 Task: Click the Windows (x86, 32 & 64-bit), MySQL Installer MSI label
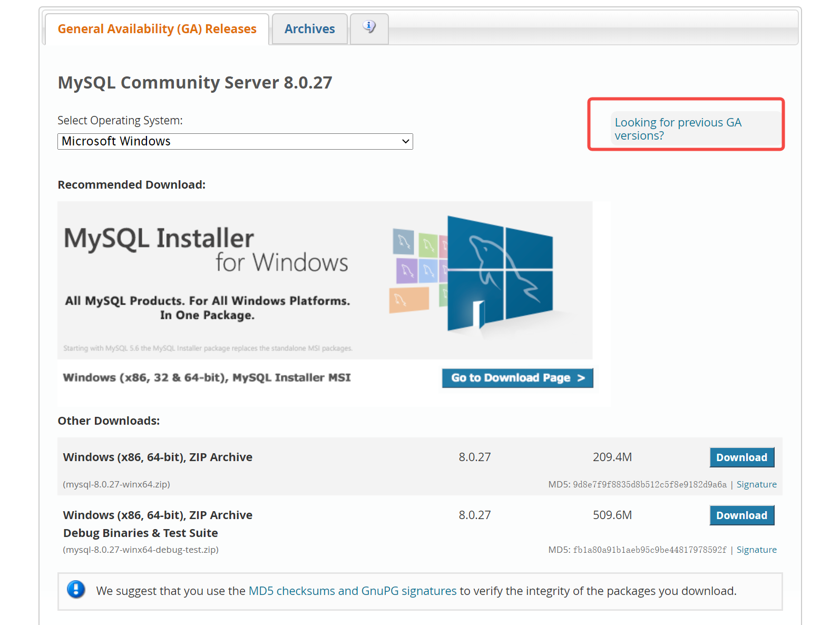[207, 378]
